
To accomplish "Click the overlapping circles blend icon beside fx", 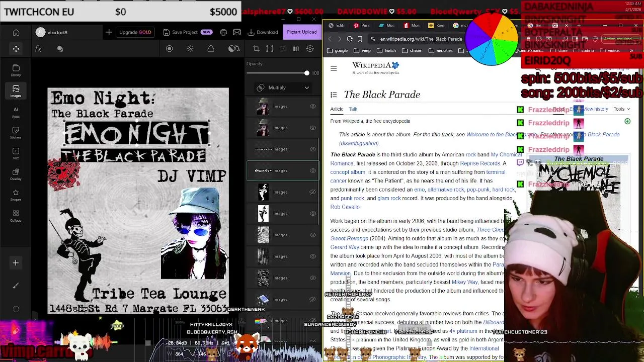I will click(x=60, y=49).
